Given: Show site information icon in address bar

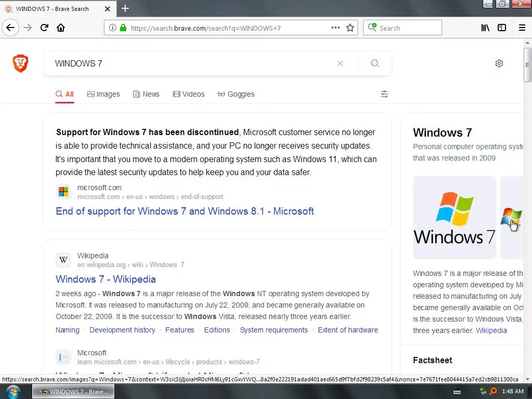Looking at the screenshot, I should tap(113, 28).
